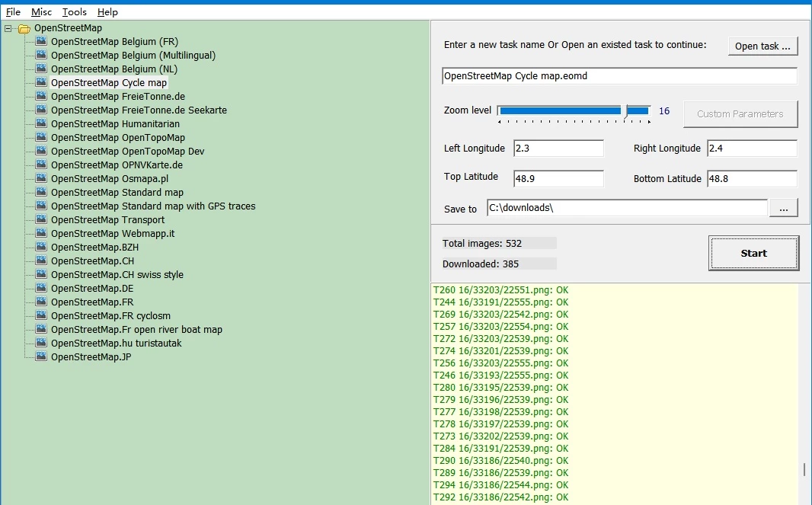Browse for save folder with ellipsis button
The image size is (812, 505).
tap(784, 208)
